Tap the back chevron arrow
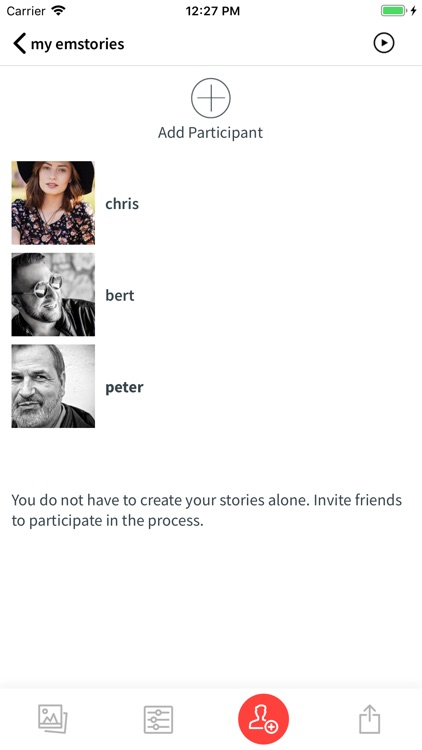The height and width of the screenshot is (750, 422). [19, 44]
